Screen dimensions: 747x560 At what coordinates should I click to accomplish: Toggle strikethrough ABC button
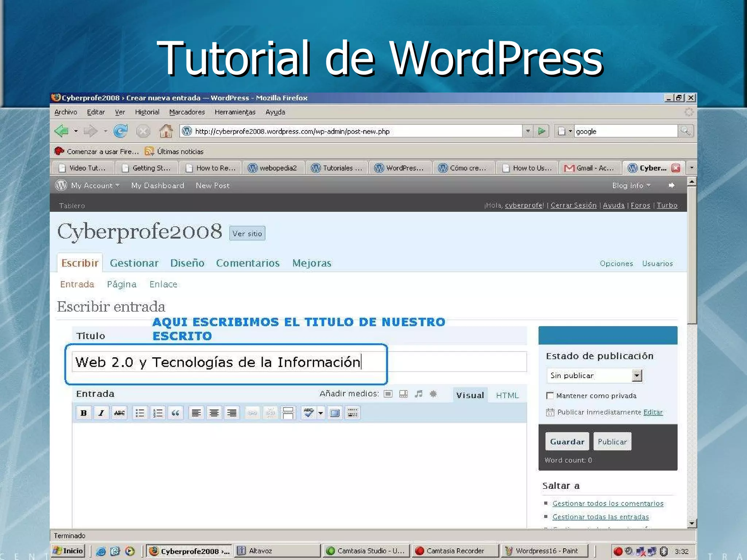[119, 413]
